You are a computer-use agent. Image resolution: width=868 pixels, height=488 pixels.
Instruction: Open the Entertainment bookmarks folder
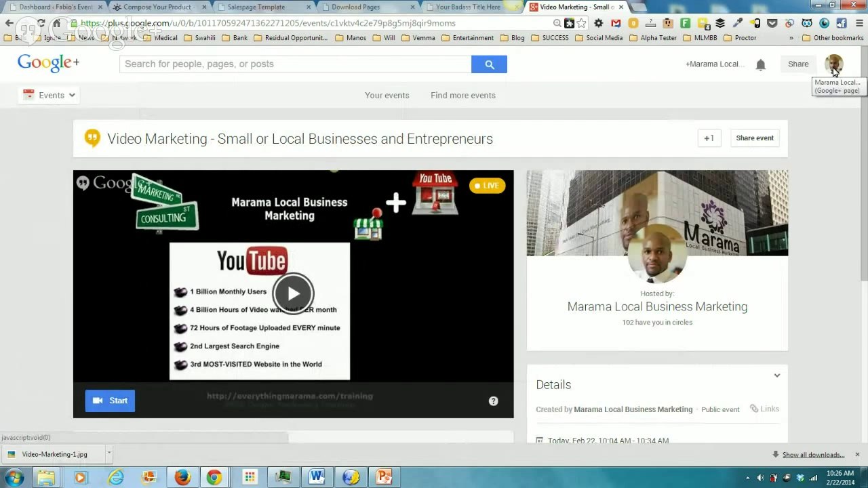coord(467,38)
